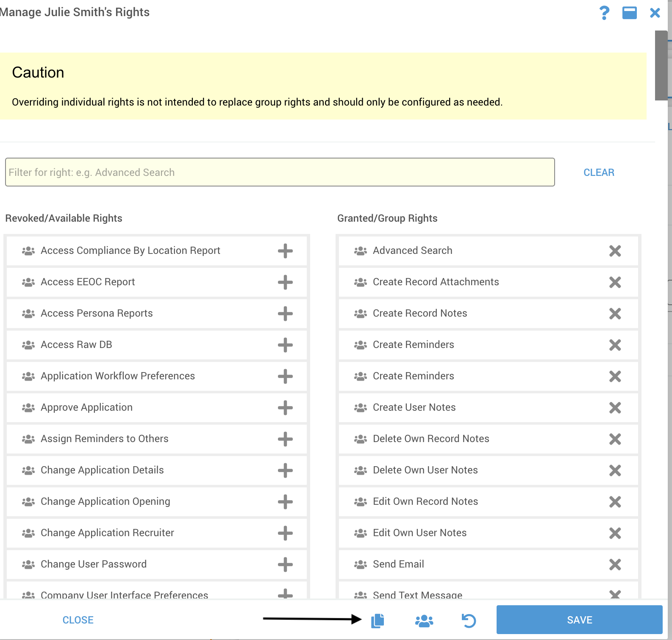Viewport: 672px width, 640px height.
Task: Add the Approve Application right
Action: [x=285, y=408]
